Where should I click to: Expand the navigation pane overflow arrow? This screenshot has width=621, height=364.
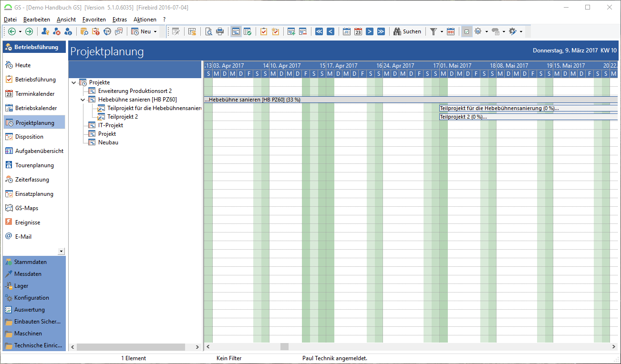[61, 251]
